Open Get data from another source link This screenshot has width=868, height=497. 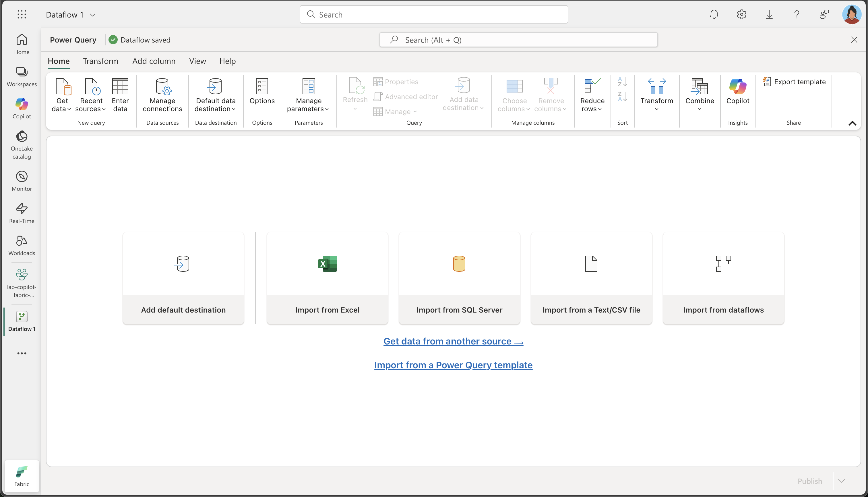(x=453, y=341)
